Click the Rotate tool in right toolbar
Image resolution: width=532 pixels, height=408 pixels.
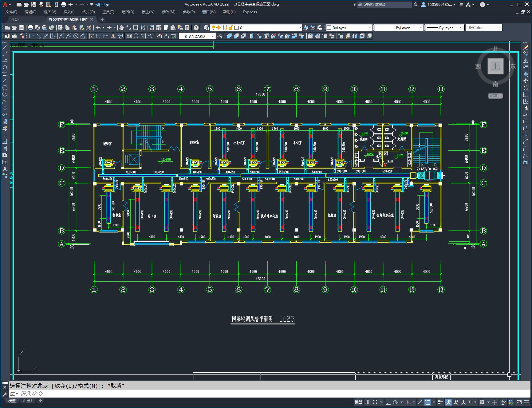(x=526, y=88)
